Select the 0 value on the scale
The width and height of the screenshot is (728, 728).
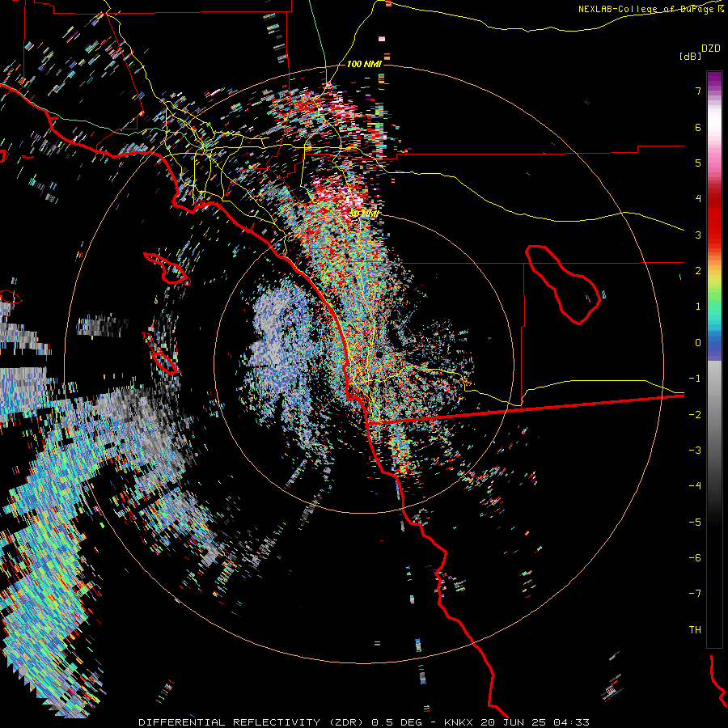pyautogui.click(x=698, y=343)
